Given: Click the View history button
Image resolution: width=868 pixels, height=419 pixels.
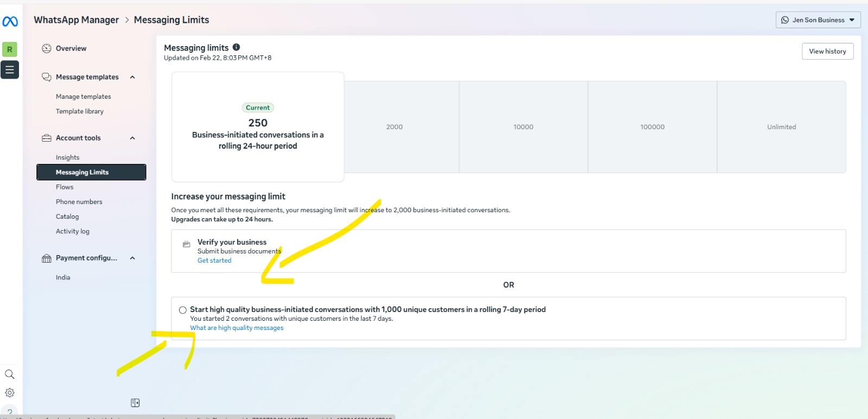Looking at the screenshot, I should [x=827, y=52].
